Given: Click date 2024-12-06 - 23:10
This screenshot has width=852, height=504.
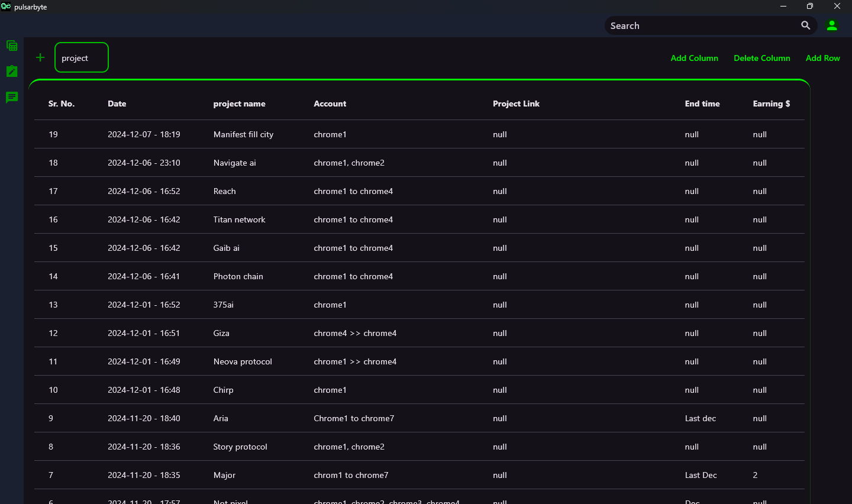Looking at the screenshot, I should coord(144,163).
